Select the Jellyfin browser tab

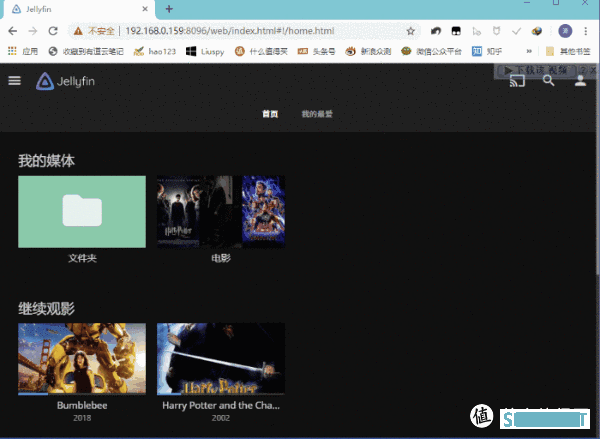tap(78, 9)
